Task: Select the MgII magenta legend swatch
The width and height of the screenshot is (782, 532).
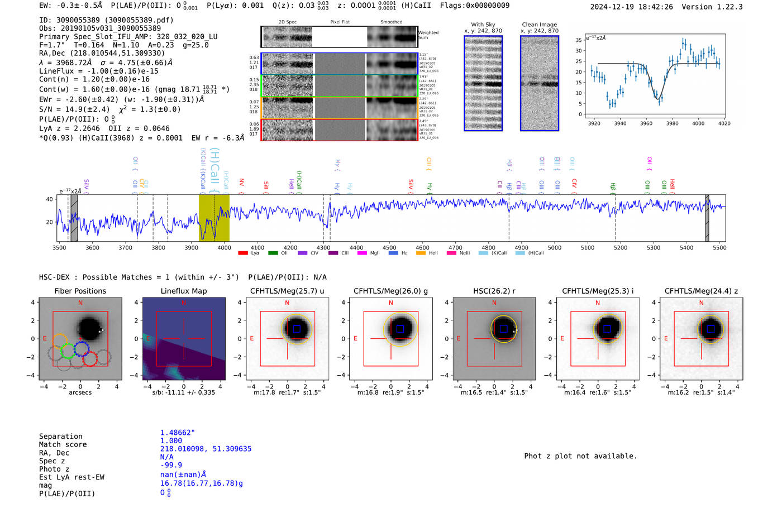Action: [363, 253]
